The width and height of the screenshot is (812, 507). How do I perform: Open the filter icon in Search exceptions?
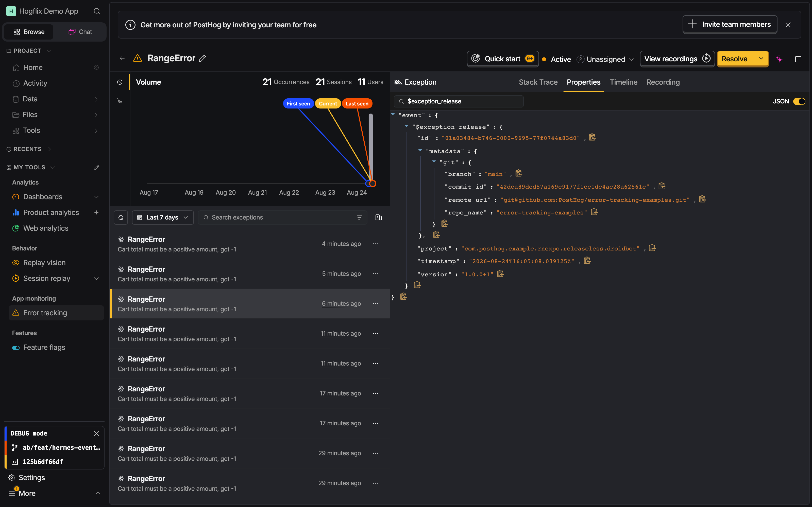click(x=359, y=217)
